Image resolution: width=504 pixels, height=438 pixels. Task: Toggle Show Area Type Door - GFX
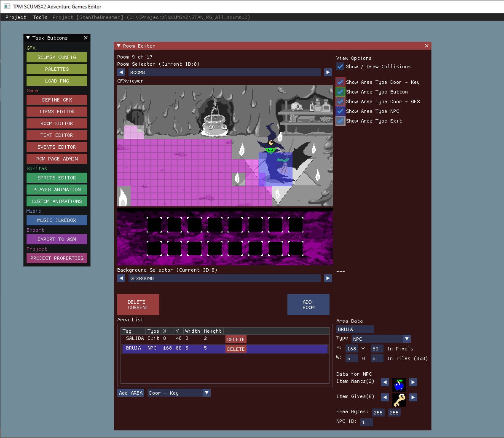[340, 101]
